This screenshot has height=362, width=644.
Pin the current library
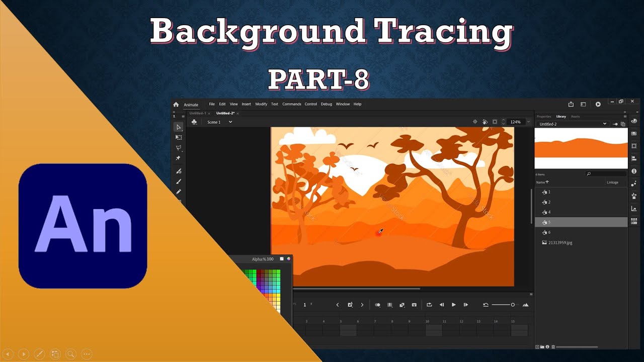coord(615,124)
